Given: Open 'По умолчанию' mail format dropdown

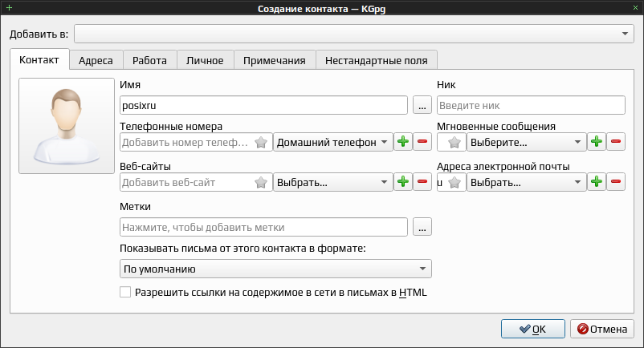Looking at the screenshot, I should click(x=275, y=269).
